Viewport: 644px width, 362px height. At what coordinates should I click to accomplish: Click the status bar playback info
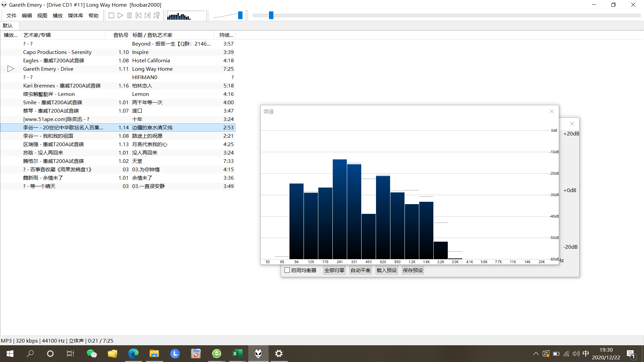click(x=57, y=341)
